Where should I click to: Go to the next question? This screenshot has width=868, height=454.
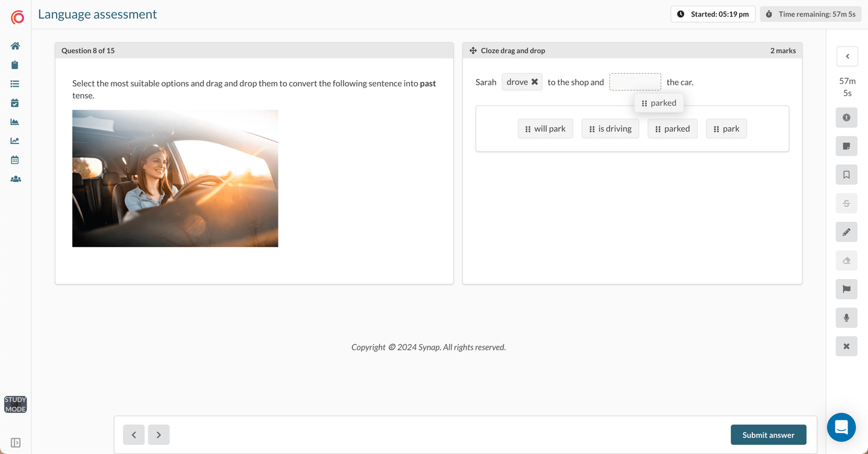tap(159, 435)
